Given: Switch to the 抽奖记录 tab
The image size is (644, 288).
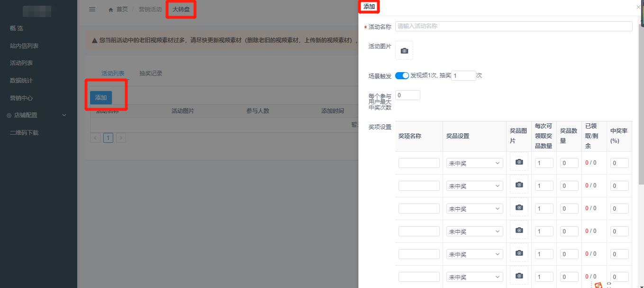Looking at the screenshot, I should tap(151, 74).
